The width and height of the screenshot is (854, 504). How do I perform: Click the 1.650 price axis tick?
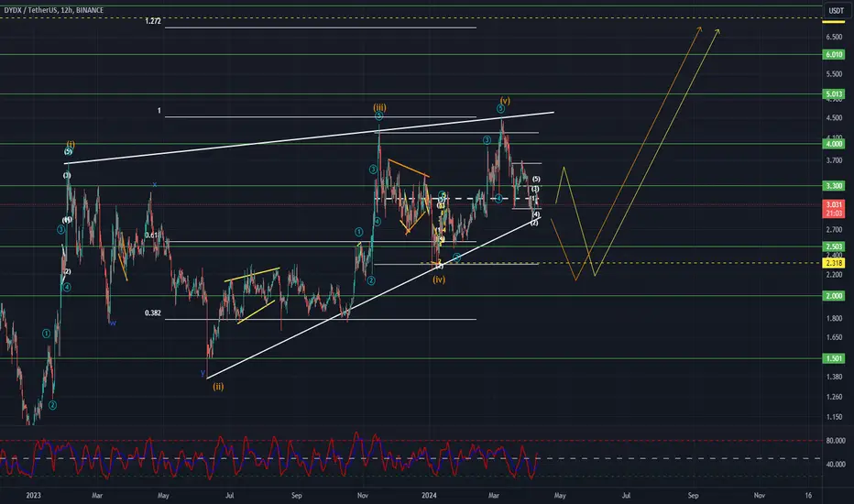point(834,338)
